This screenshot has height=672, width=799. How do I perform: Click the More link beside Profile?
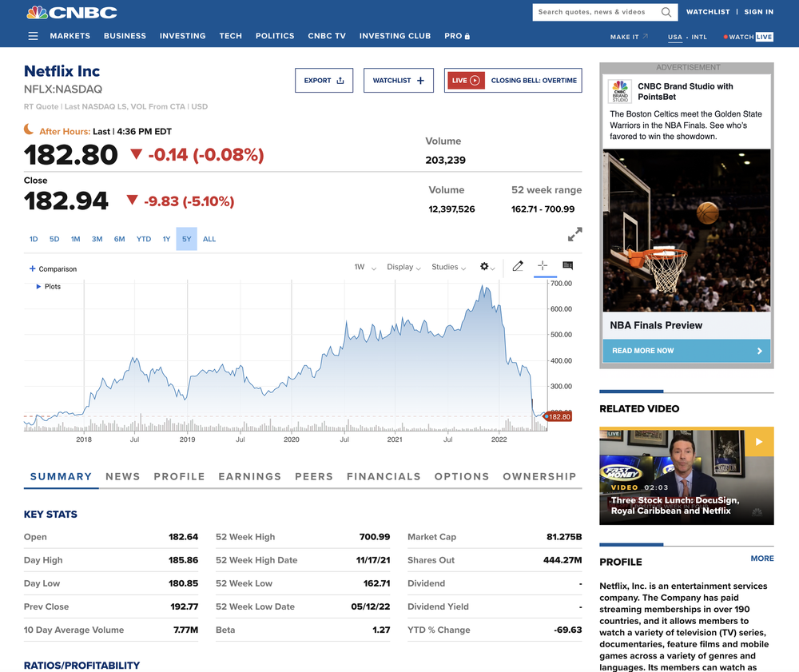pyautogui.click(x=761, y=559)
